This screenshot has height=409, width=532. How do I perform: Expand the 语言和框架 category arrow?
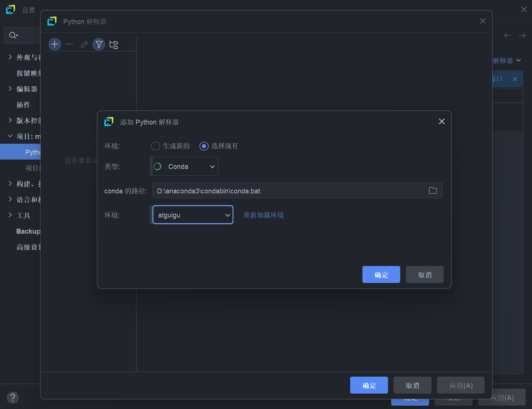coord(10,199)
